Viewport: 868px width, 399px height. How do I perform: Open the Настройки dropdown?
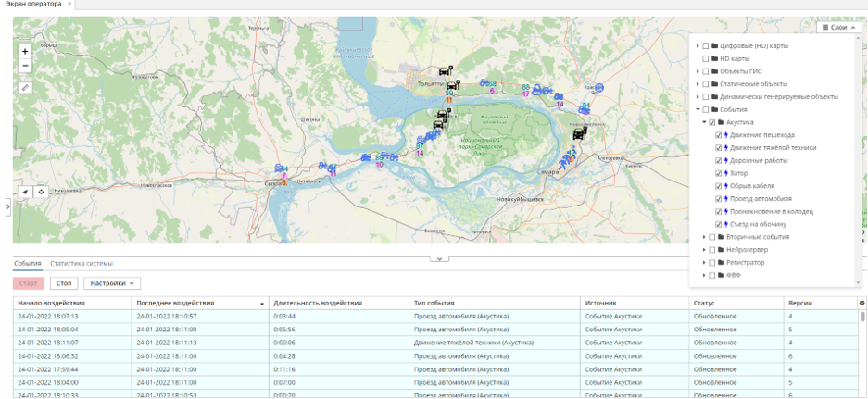point(112,283)
